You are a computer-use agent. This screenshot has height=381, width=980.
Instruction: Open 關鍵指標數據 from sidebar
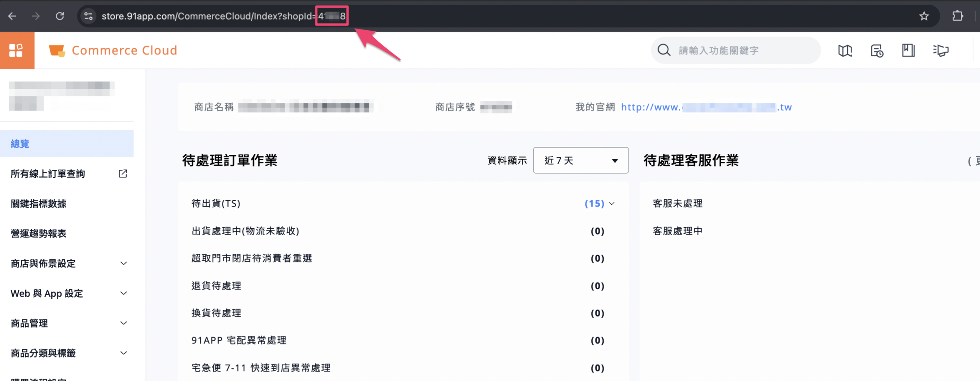pos(39,204)
